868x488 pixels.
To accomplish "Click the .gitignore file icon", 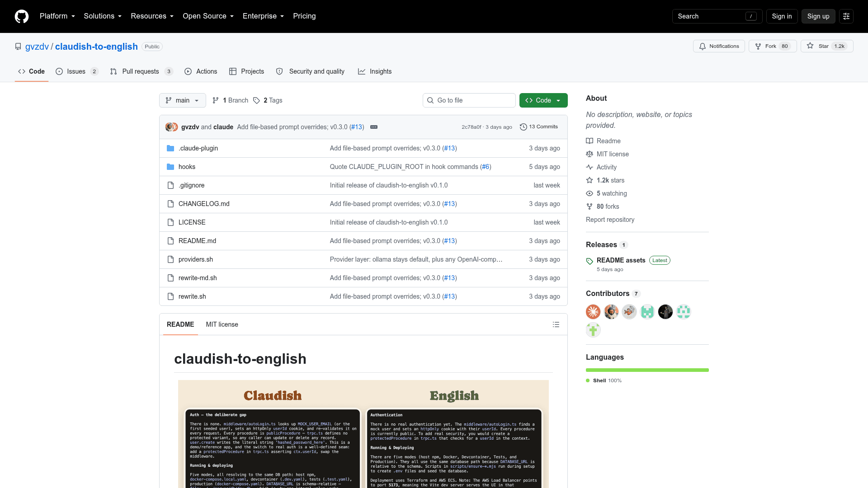I will [170, 185].
